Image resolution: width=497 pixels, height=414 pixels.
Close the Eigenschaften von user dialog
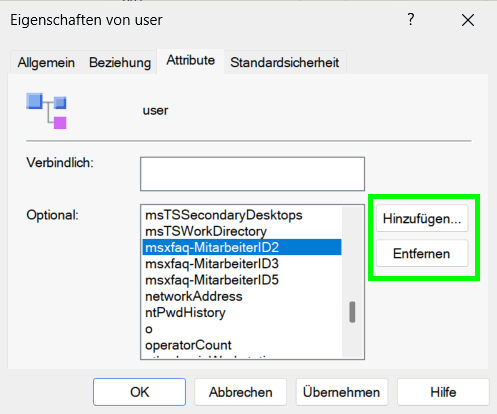468,20
